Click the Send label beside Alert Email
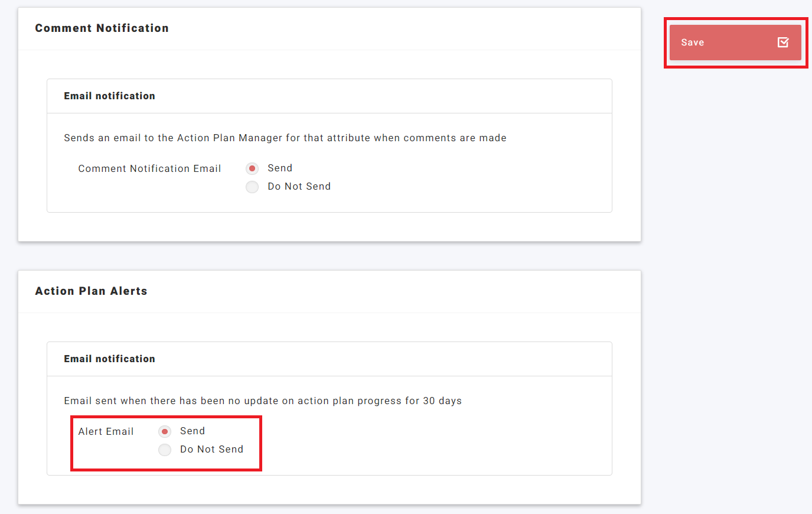The image size is (812, 514). (x=193, y=431)
